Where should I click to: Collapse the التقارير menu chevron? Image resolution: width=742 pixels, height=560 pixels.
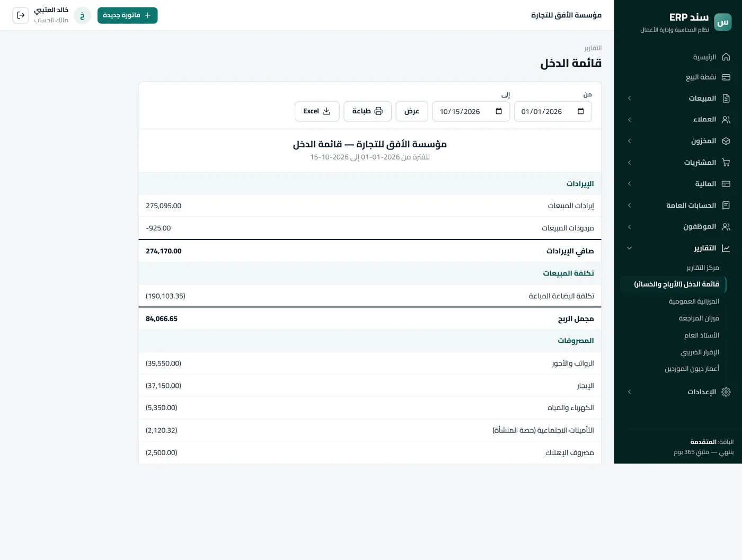coord(629,248)
